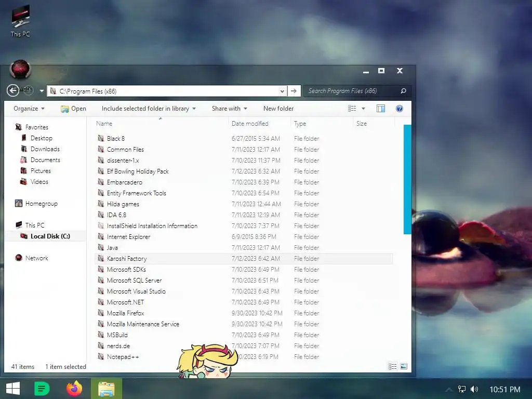The height and width of the screenshot is (399, 532).
Task: Click the Search Program Files (x86) box
Action: click(352, 91)
